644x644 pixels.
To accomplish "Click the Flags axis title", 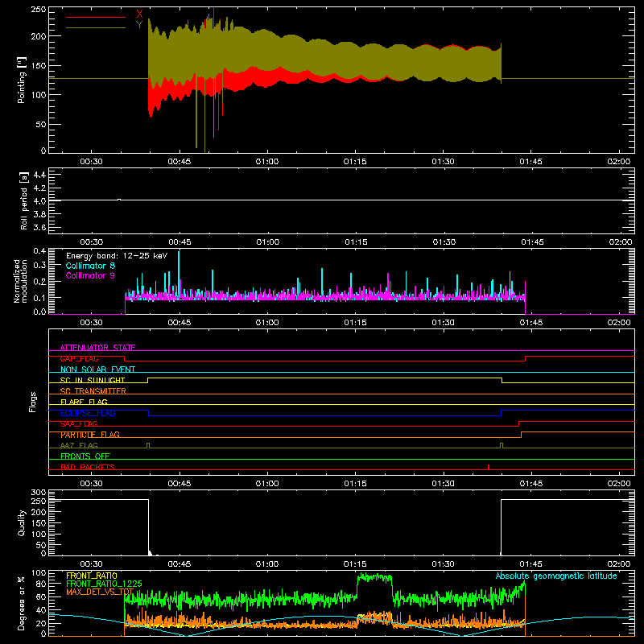I will click(x=32, y=402).
